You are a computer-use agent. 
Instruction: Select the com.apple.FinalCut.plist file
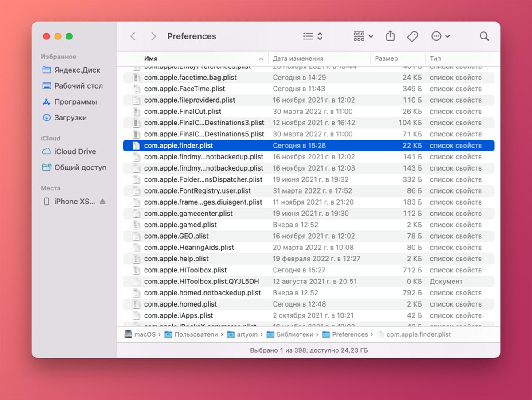click(182, 112)
